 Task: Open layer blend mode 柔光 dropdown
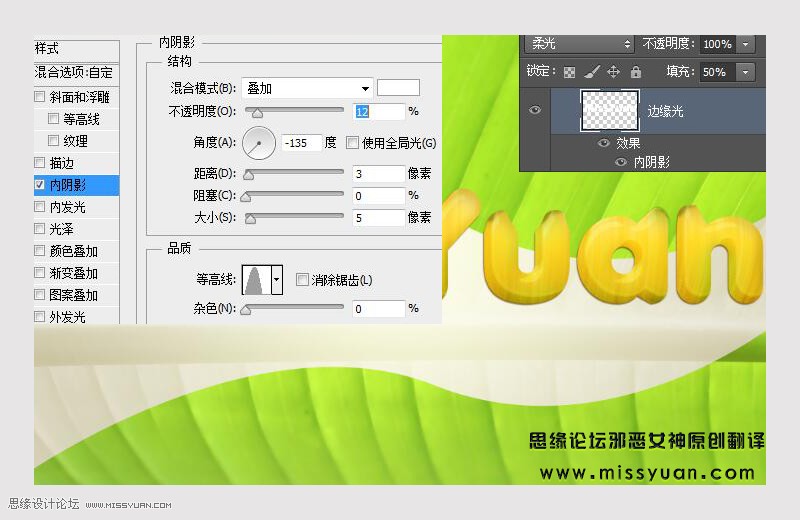tap(579, 44)
